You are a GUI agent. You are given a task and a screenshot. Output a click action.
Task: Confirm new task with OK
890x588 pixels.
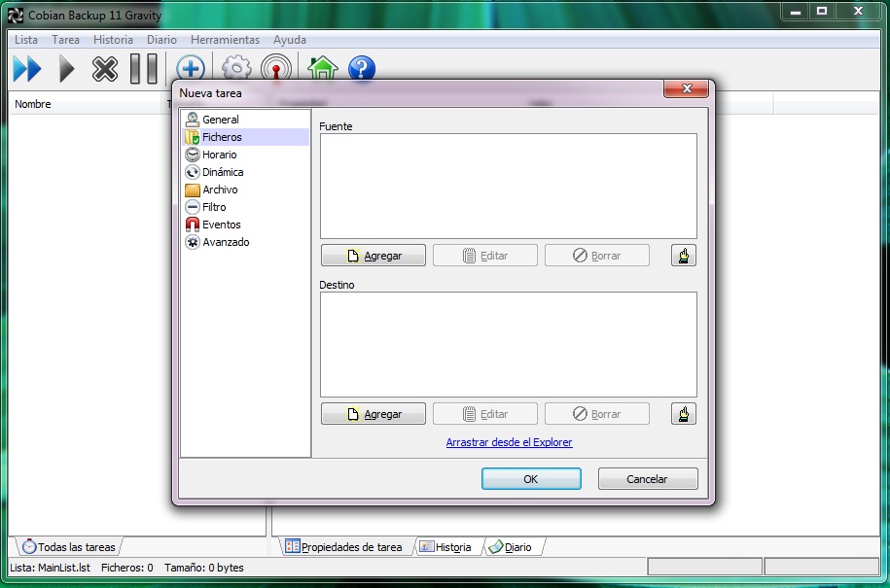click(531, 479)
